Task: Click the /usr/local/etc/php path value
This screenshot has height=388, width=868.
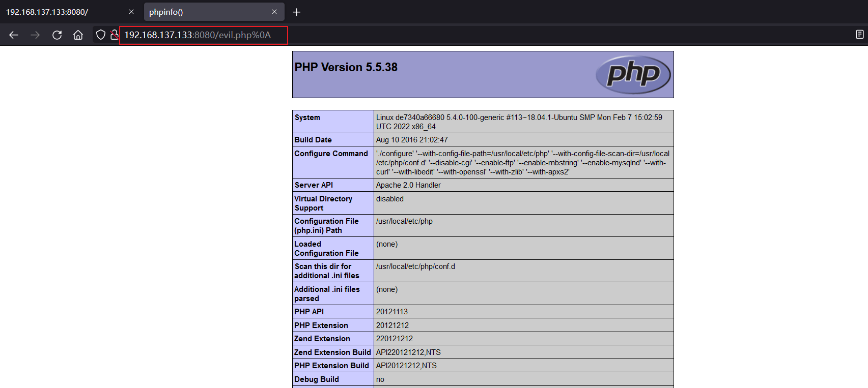Action: (x=404, y=221)
